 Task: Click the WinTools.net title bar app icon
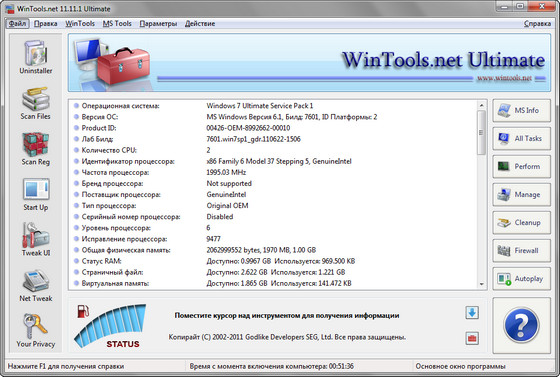click(10, 9)
